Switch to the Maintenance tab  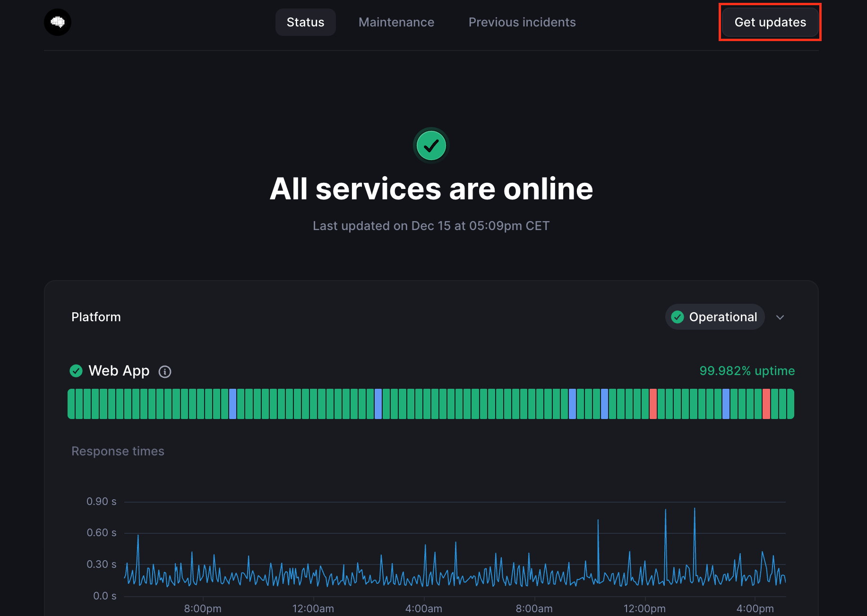point(396,22)
